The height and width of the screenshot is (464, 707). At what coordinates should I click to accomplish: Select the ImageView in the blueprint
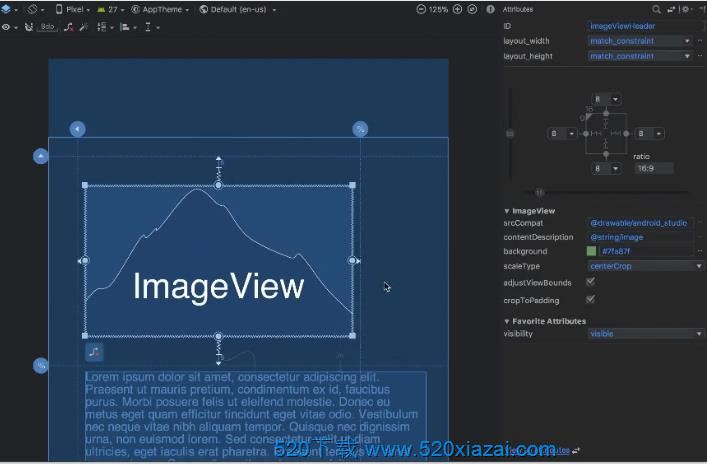click(x=218, y=261)
